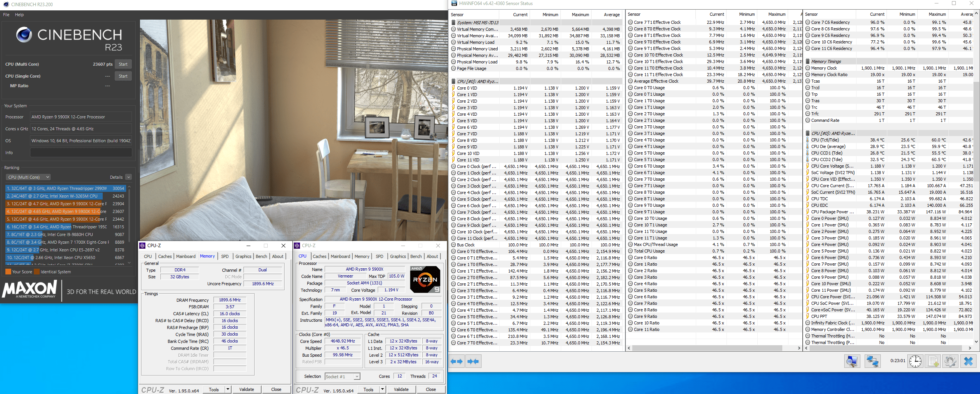Click the ranking list scroll-down chevron
This screenshot has height=394, width=980.
tap(129, 263)
